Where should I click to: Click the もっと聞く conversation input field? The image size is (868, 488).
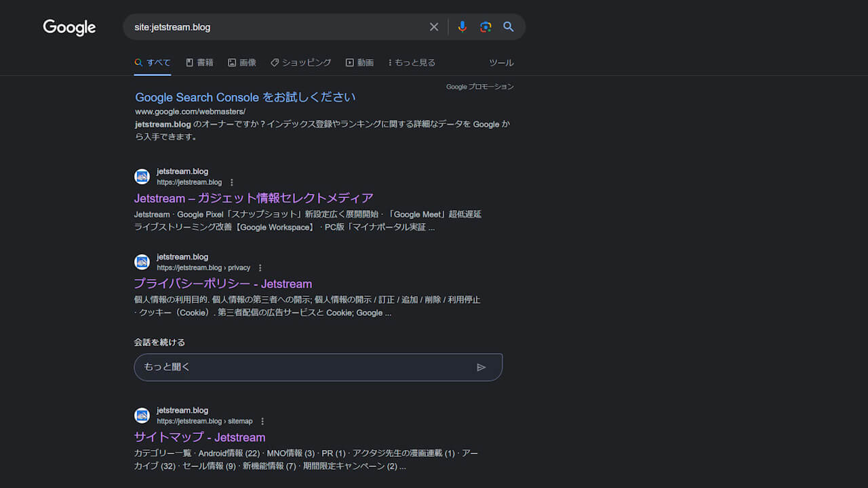[x=318, y=367]
